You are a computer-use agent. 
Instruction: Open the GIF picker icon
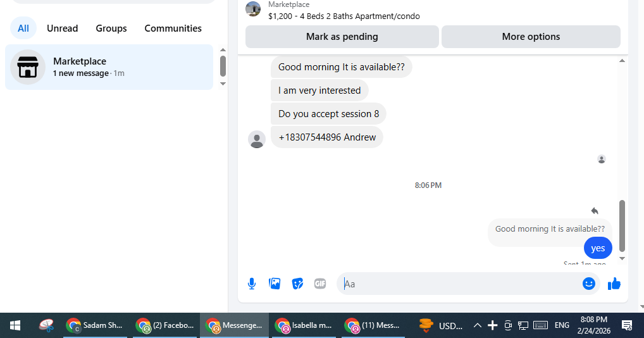[x=320, y=284]
